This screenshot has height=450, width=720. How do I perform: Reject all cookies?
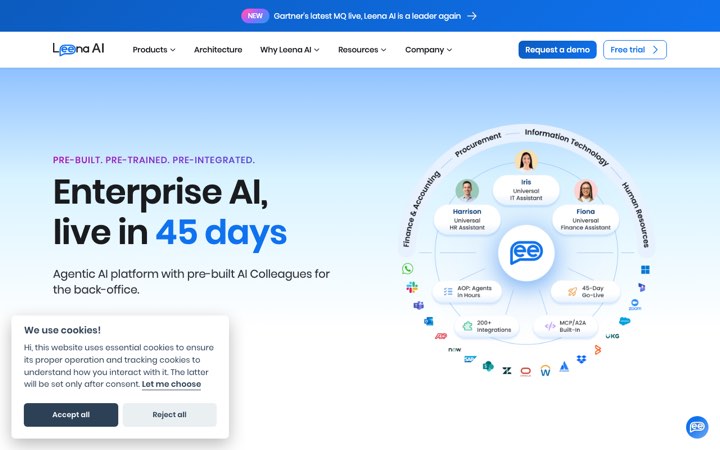[x=169, y=415]
